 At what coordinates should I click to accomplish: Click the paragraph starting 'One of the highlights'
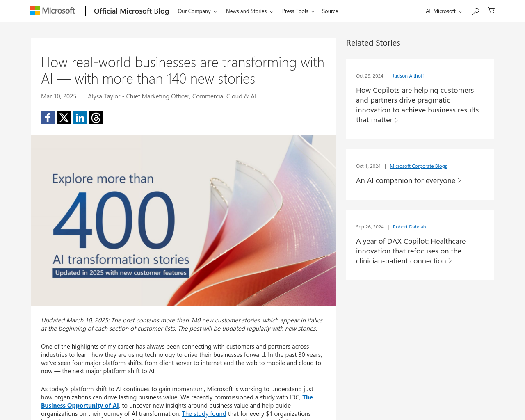point(181,359)
